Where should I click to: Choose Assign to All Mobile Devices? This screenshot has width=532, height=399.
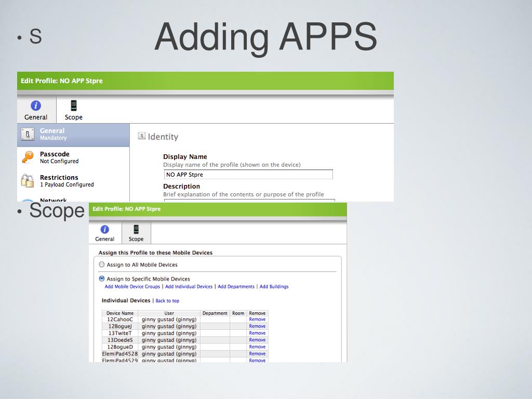[x=102, y=264]
